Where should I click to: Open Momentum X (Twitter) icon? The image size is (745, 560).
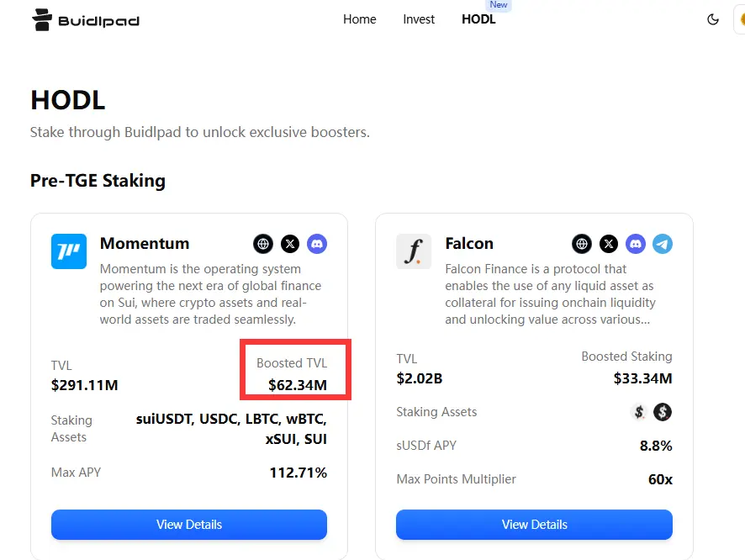pos(290,244)
